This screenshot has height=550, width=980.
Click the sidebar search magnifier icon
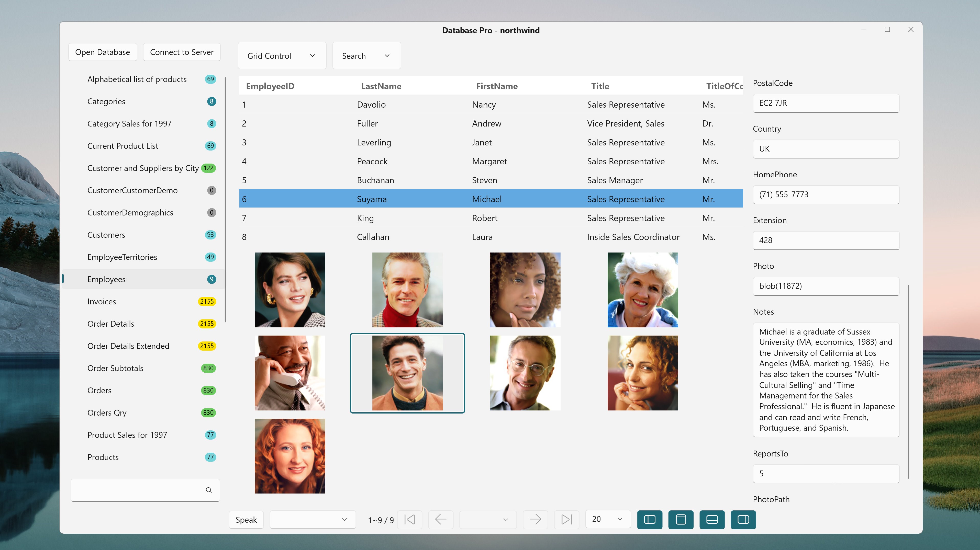[x=209, y=490]
